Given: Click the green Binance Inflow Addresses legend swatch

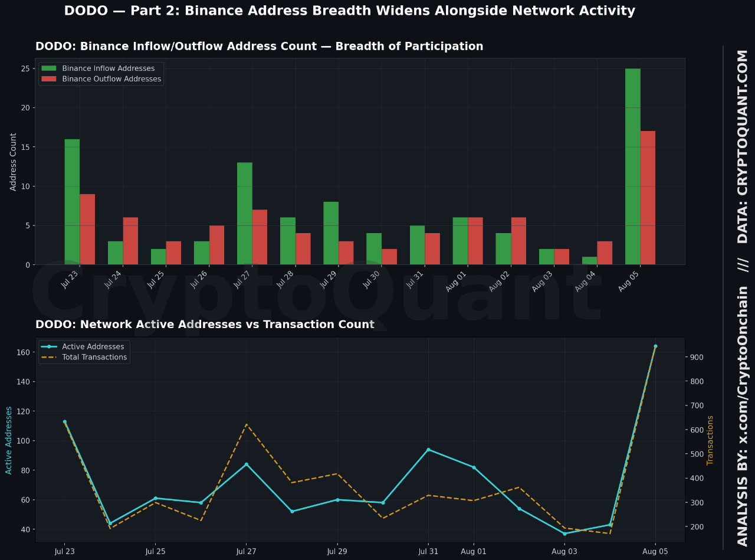Looking at the screenshot, I should tap(49, 68).
